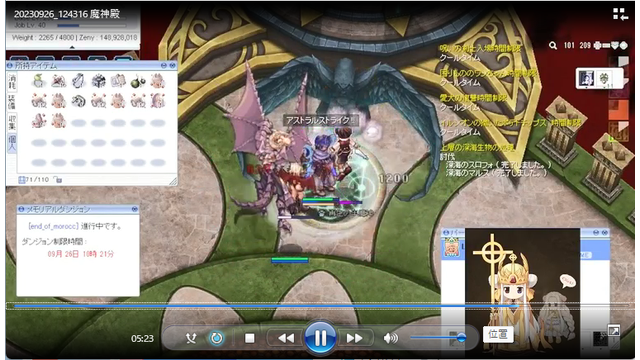Switch to library view icon top-right
The height and width of the screenshot is (360, 640).
pyautogui.click(x=620, y=14)
